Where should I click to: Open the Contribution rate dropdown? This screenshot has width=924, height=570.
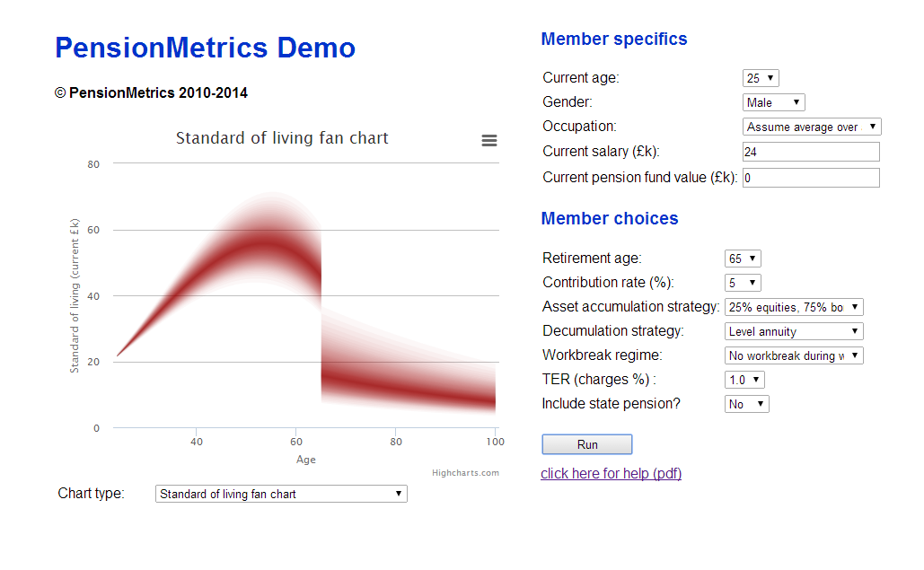pos(743,283)
